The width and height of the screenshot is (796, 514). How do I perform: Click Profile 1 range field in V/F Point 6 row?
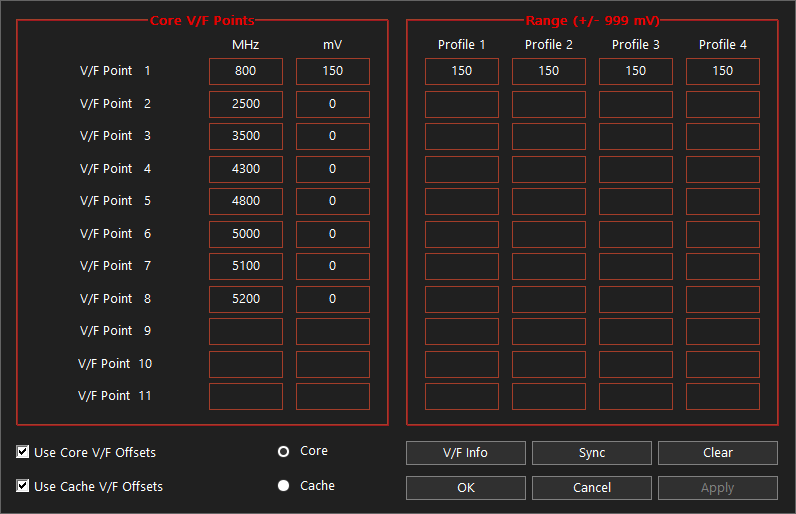click(x=462, y=234)
